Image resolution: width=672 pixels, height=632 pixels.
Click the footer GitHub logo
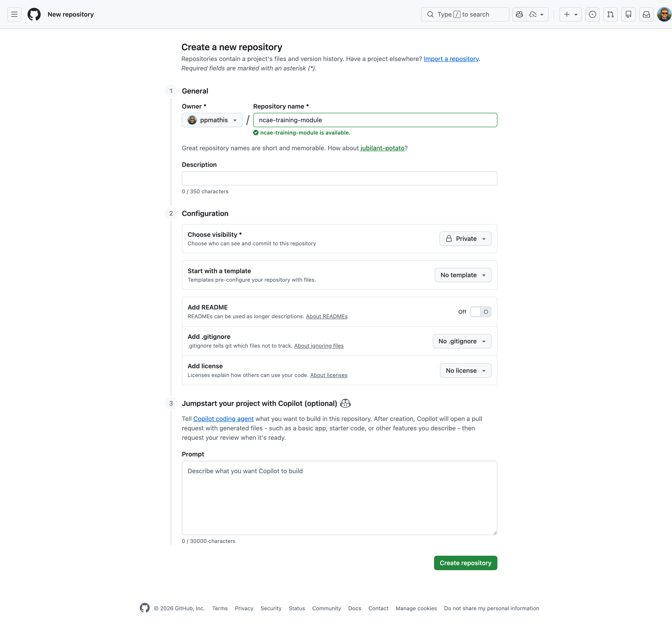pyautogui.click(x=145, y=608)
